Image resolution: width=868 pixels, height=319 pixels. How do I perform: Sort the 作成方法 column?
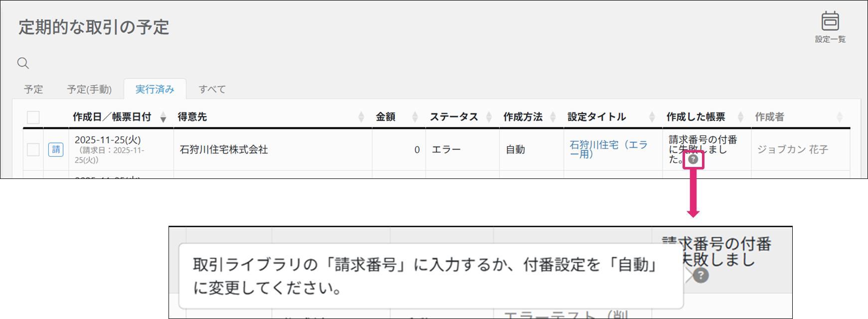552,117
